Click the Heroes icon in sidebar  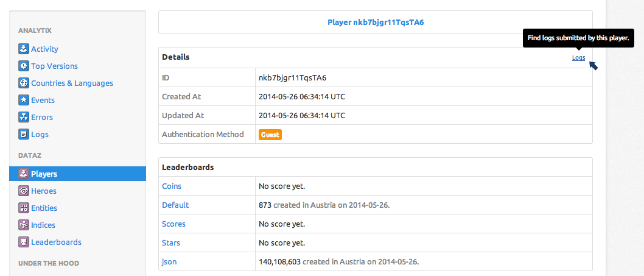click(x=24, y=191)
